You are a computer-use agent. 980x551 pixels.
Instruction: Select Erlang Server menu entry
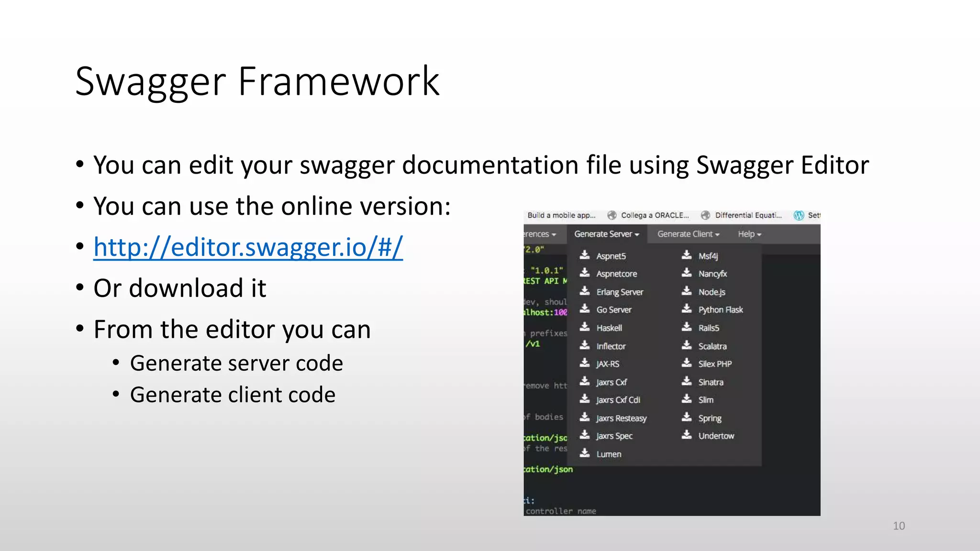(620, 292)
